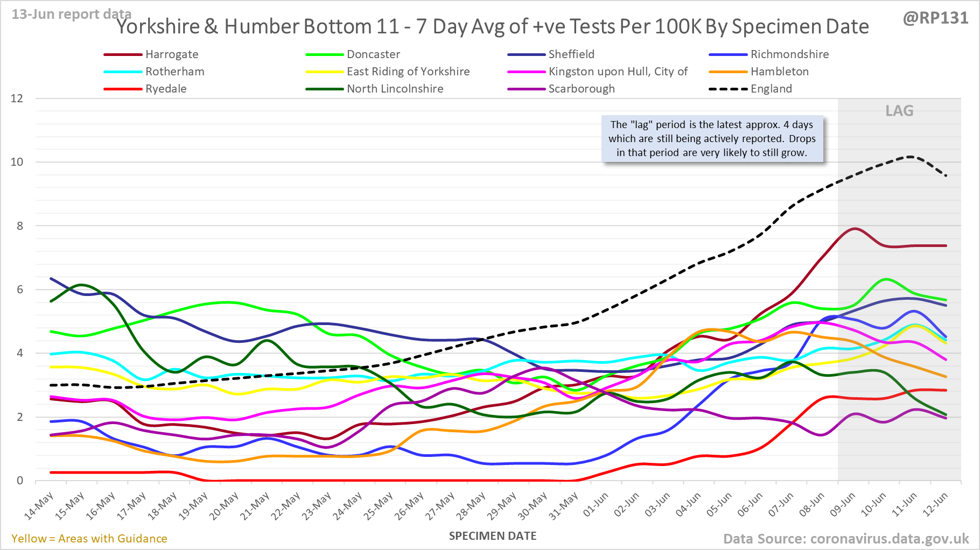Click the Yellow = Areas with Guidance note
Screen dimensions: 980x550
(x=89, y=539)
